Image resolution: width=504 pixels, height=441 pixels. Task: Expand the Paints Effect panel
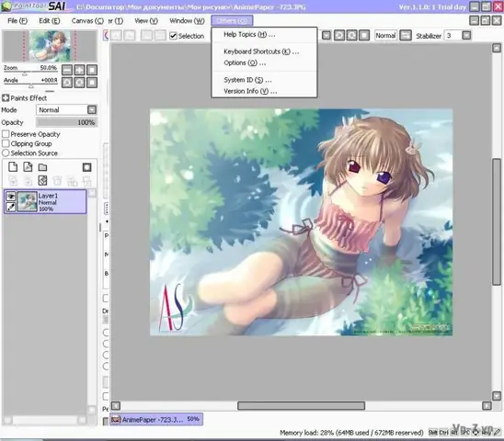coord(6,98)
